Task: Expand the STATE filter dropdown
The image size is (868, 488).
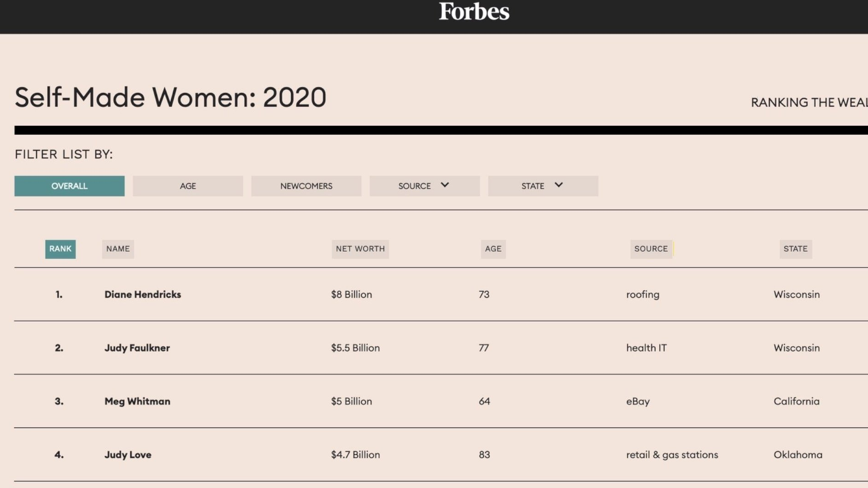Action: (543, 186)
